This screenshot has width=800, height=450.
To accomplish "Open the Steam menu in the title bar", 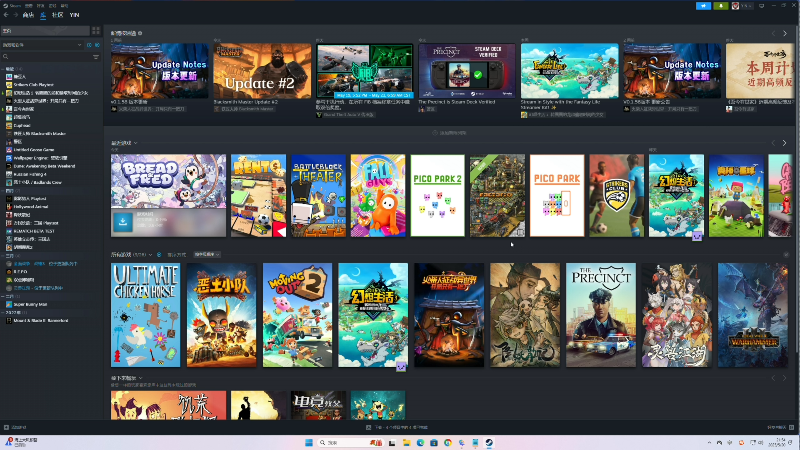I will tap(13, 6).
